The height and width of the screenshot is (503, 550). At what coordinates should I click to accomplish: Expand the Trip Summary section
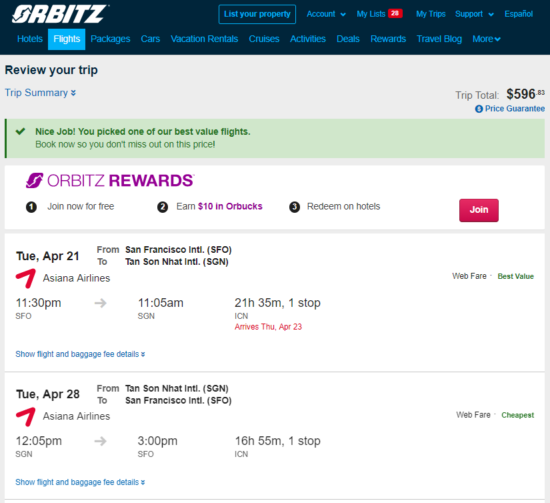point(40,93)
